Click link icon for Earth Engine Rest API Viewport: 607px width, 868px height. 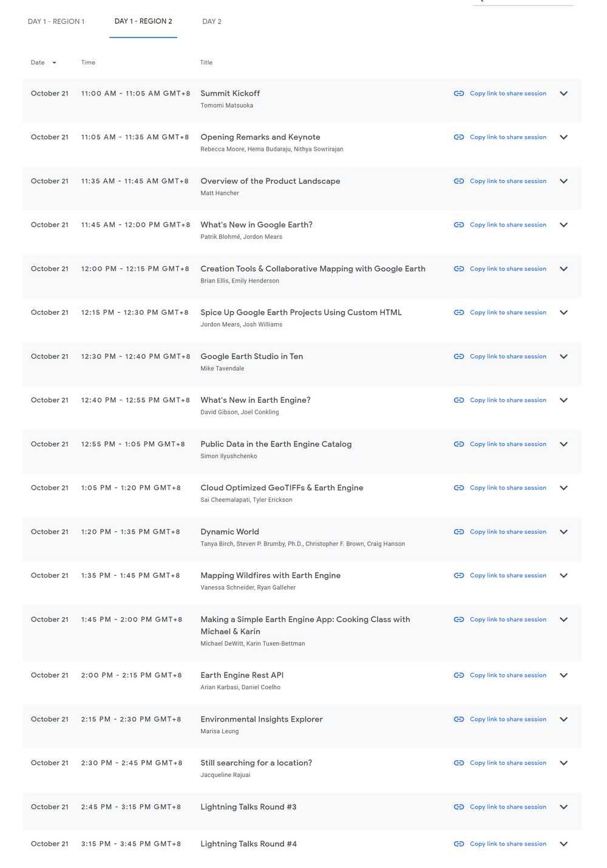(x=459, y=675)
